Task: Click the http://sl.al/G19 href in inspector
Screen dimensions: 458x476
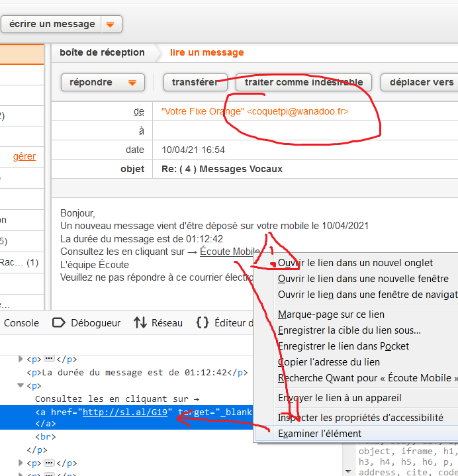Action: [124, 412]
